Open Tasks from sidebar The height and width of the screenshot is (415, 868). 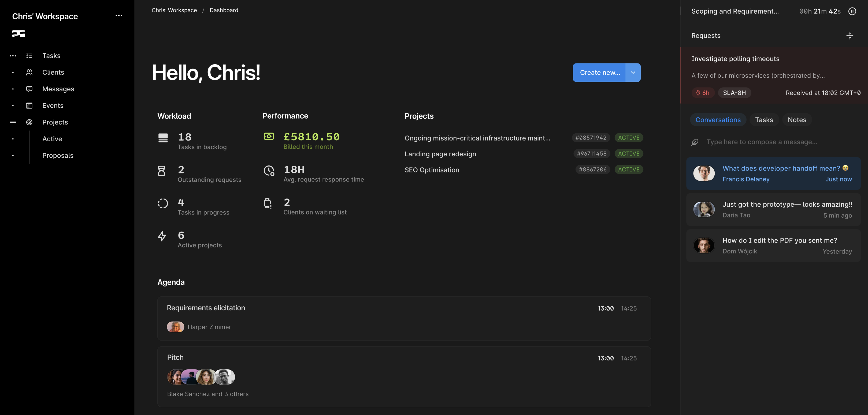point(51,56)
